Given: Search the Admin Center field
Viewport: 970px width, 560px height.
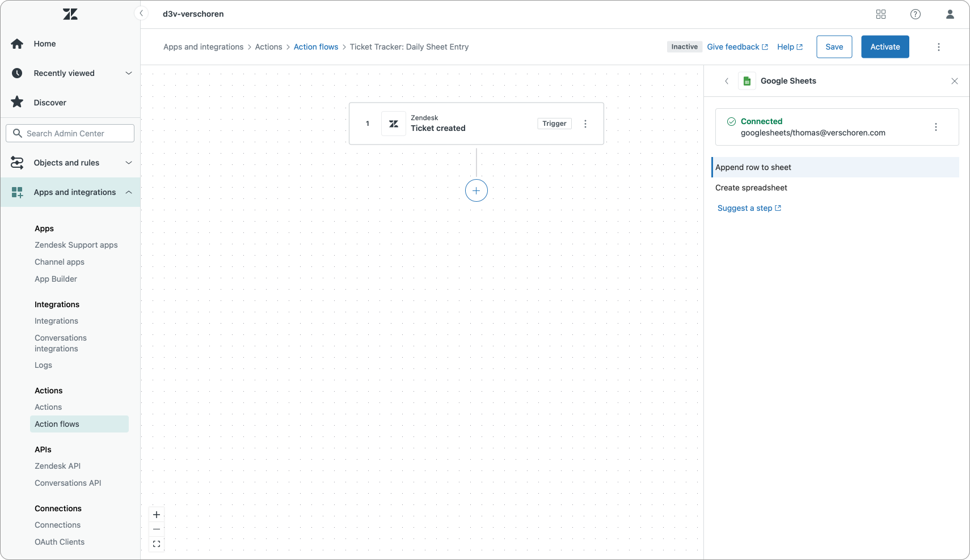Looking at the screenshot, I should 70,133.
